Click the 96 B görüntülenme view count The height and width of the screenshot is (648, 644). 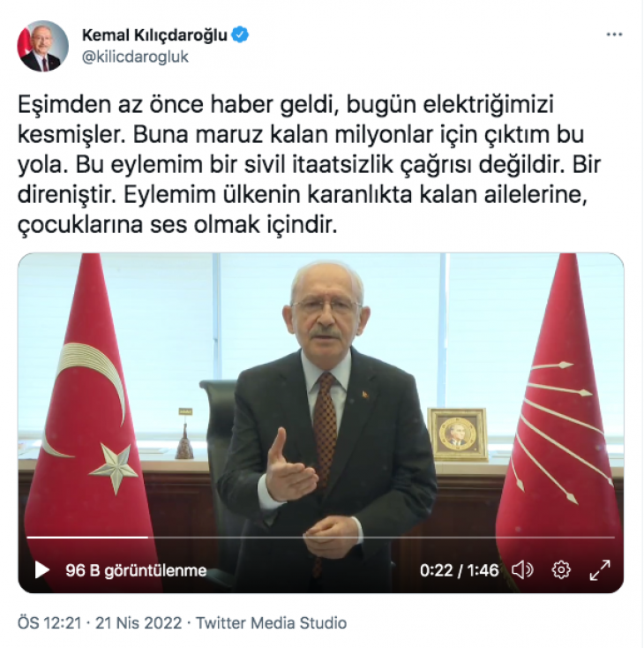pyautogui.click(x=136, y=570)
